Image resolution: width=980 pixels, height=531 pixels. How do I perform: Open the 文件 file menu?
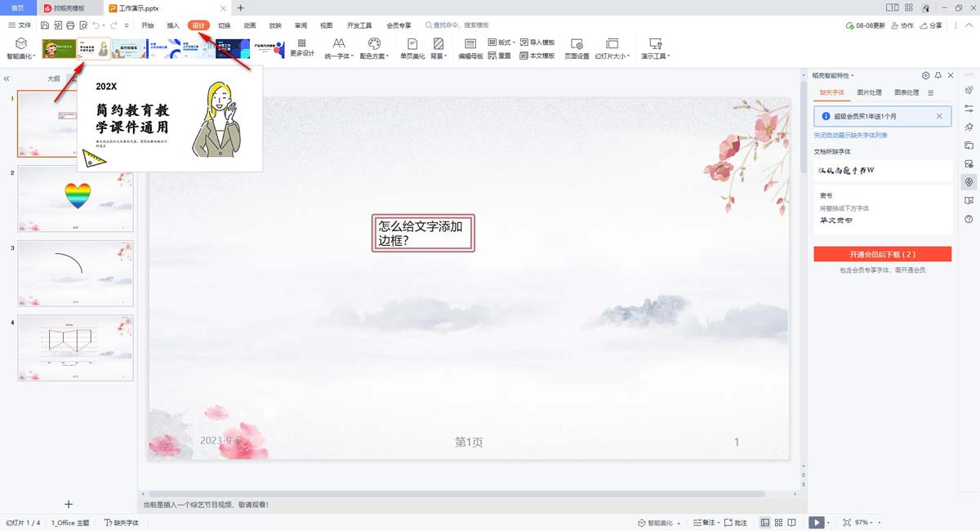[x=20, y=25]
